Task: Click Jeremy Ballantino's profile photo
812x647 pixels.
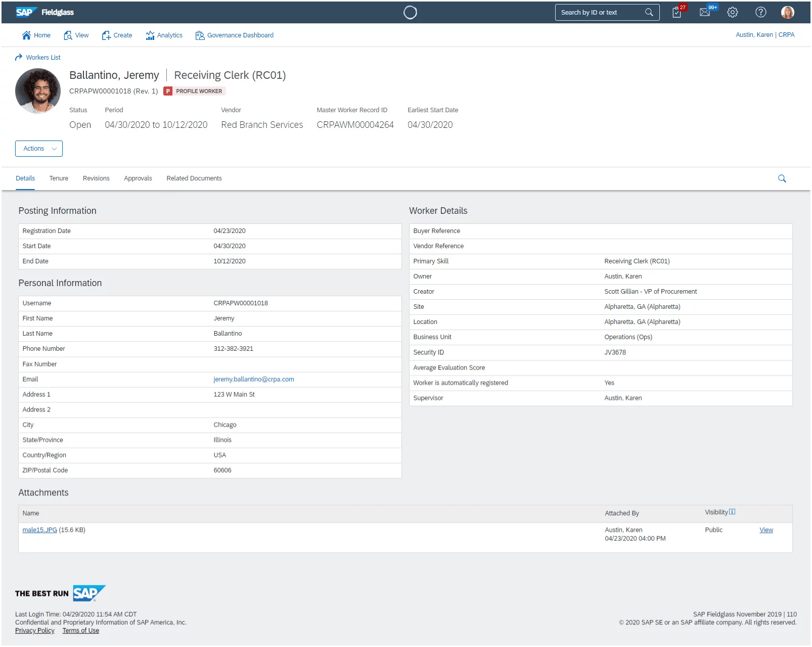Action: click(38, 91)
